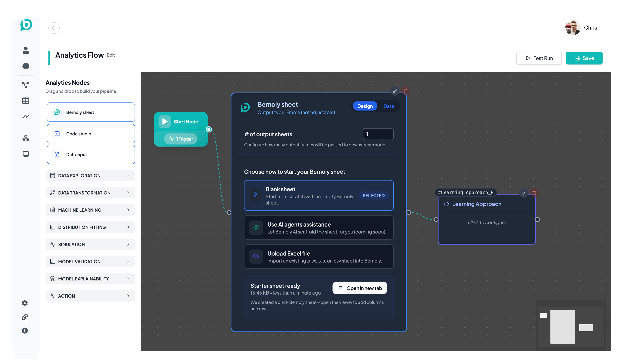
Task: Expand the DATA EXPLORATION category
Action: pyautogui.click(x=90, y=176)
